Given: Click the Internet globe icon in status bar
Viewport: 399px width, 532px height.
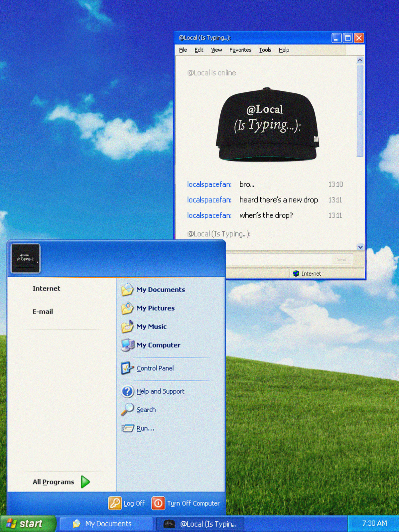Looking at the screenshot, I should tap(296, 274).
